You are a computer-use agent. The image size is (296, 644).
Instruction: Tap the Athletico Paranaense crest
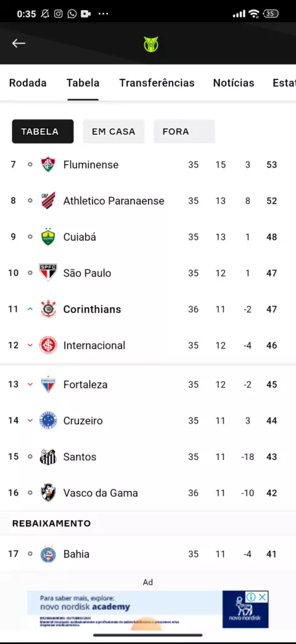48,201
